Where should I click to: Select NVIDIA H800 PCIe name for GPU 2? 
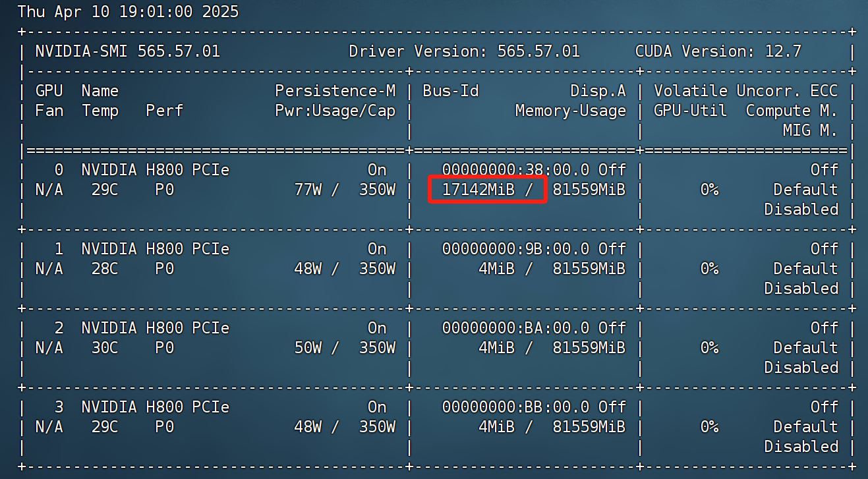click(156, 328)
